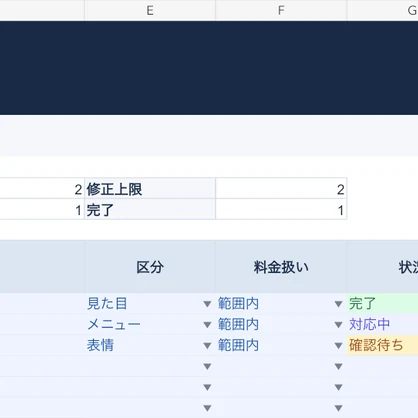Open the dropdown arrow for 見た目
Viewport: 418px width, 418px height.
207,304
